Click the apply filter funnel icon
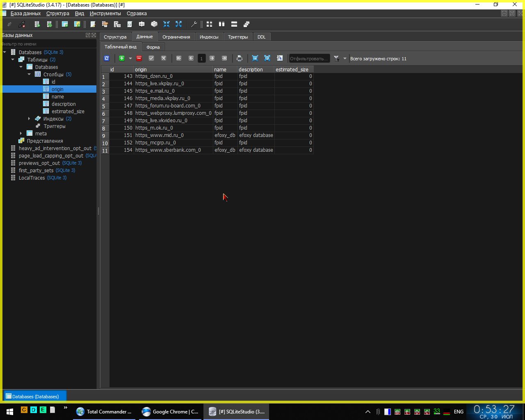This screenshot has width=525, height=420. pos(336,59)
